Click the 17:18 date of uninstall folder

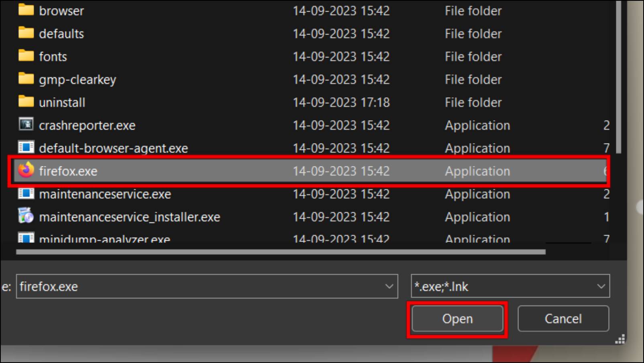pyautogui.click(x=341, y=103)
